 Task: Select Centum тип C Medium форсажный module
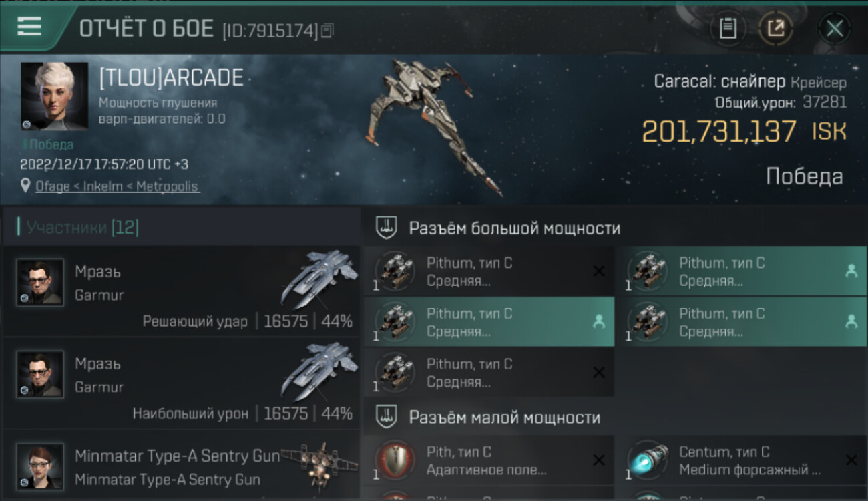pyautogui.click(x=741, y=460)
